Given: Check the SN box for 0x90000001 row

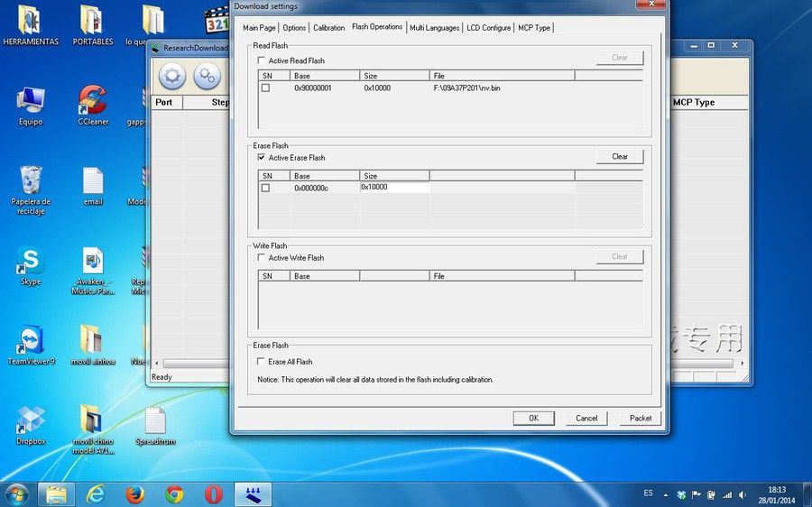Looking at the screenshot, I should pyautogui.click(x=265, y=88).
